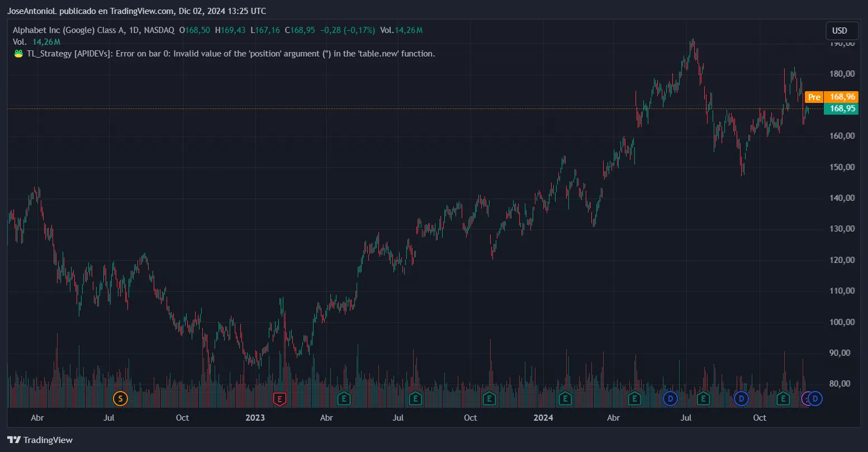Click the purple marker behind the last D

pos(806,399)
